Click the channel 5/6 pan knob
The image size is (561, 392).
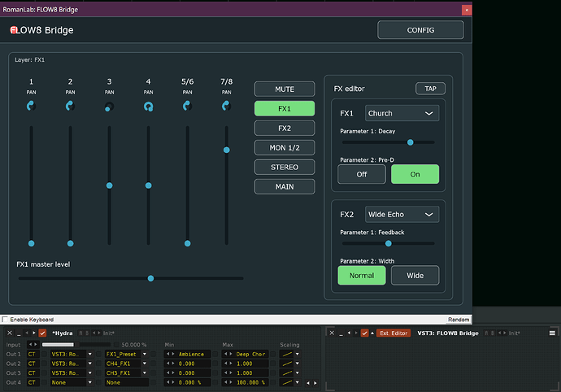(187, 106)
